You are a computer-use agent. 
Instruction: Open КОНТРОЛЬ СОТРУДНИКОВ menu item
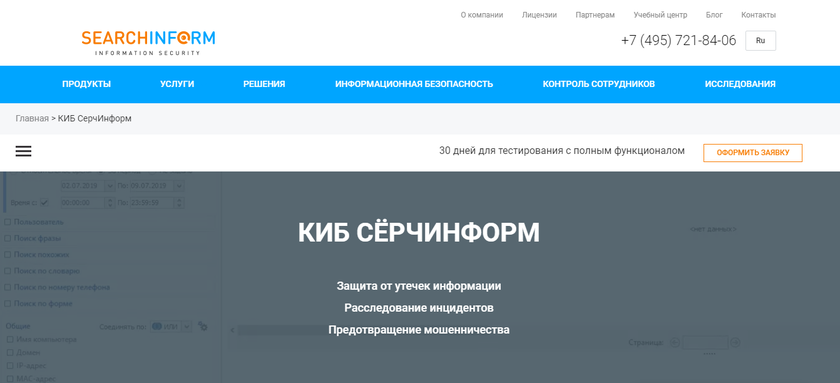tap(598, 84)
